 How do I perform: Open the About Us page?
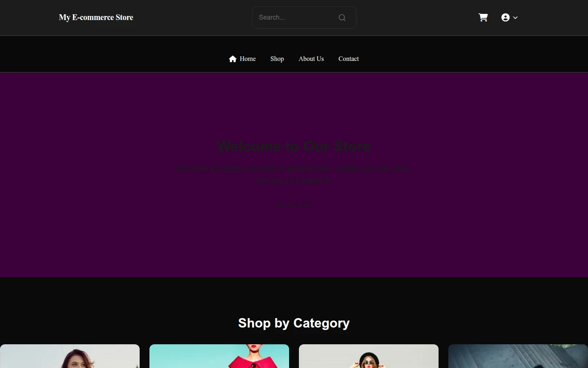point(311,59)
